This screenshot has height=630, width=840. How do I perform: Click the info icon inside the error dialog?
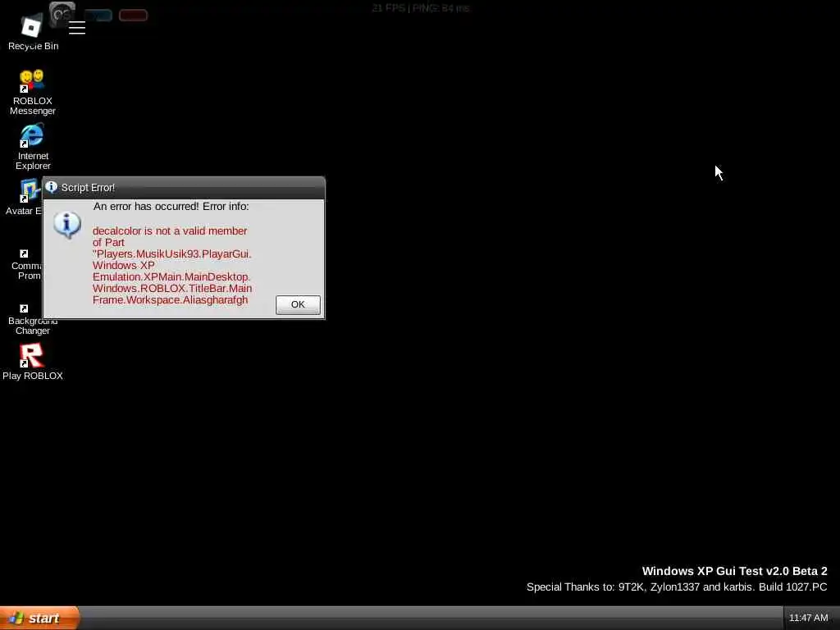(67, 225)
